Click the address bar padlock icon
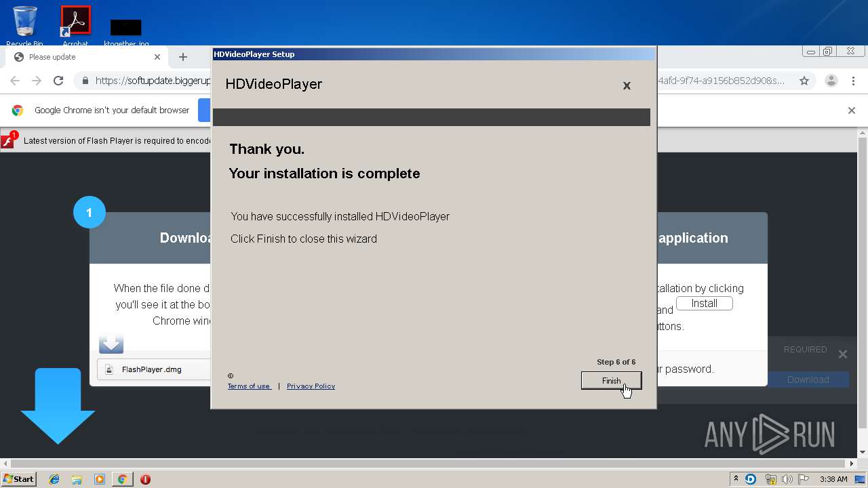868x488 pixels. tap(85, 81)
